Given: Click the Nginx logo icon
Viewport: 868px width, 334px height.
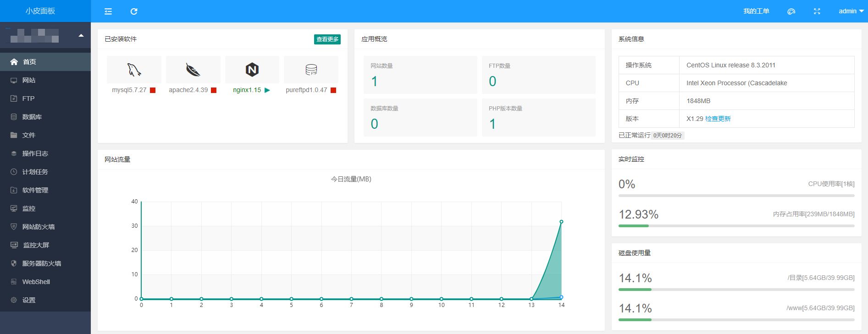Looking at the screenshot, I should (252, 70).
